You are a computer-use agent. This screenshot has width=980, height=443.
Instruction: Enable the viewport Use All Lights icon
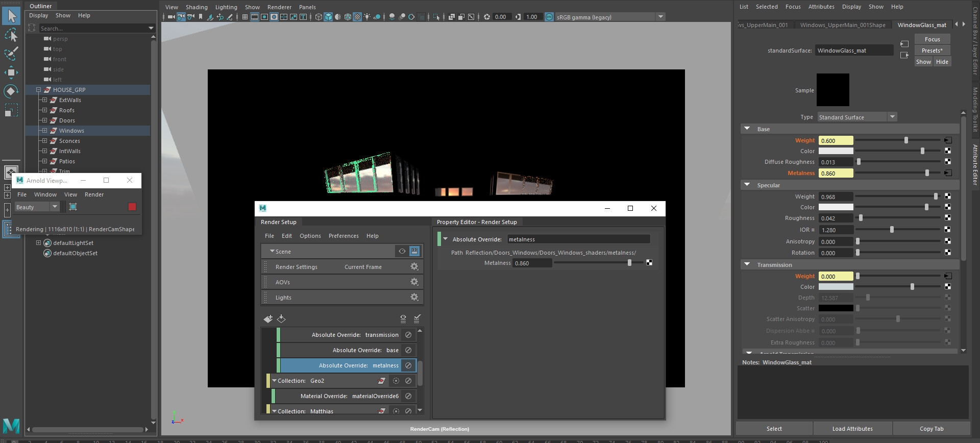(366, 17)
